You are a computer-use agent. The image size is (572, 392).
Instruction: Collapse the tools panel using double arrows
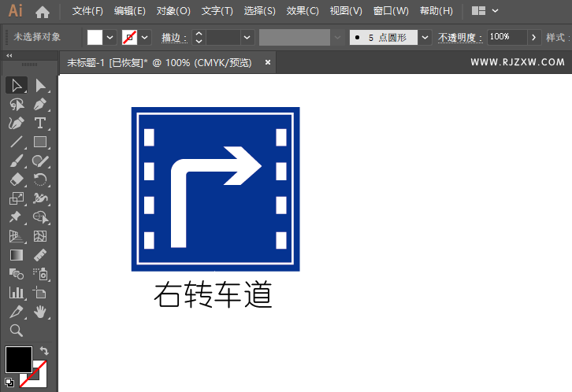9,56
